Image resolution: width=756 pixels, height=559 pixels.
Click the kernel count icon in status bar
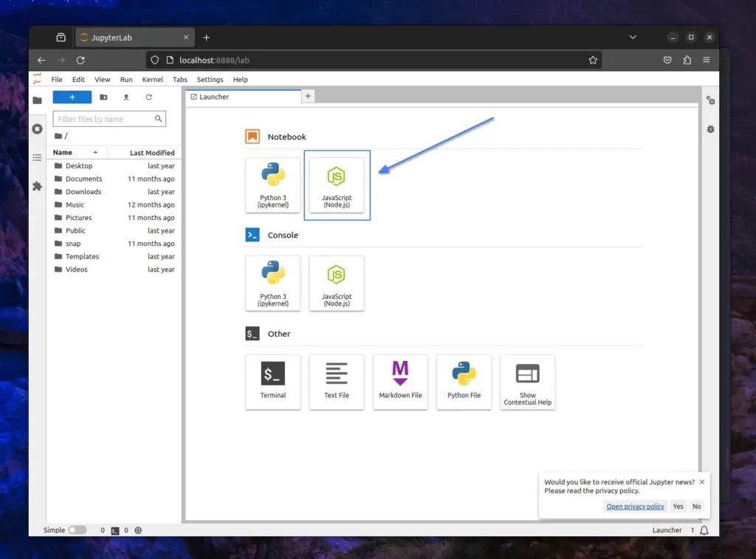coord(138,530)
